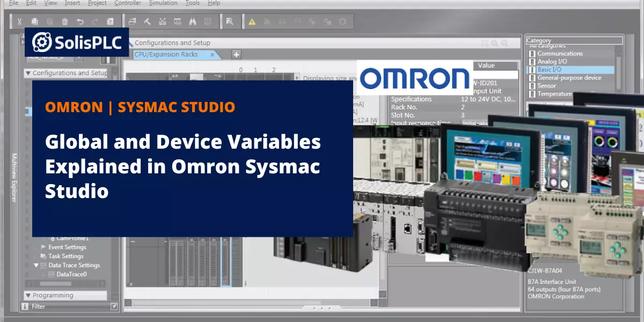Image resolution: width=644 pixels, height=322 pixels.
Task: Click the Filter info icon at panel bottom
Action: tap(25, 306)
